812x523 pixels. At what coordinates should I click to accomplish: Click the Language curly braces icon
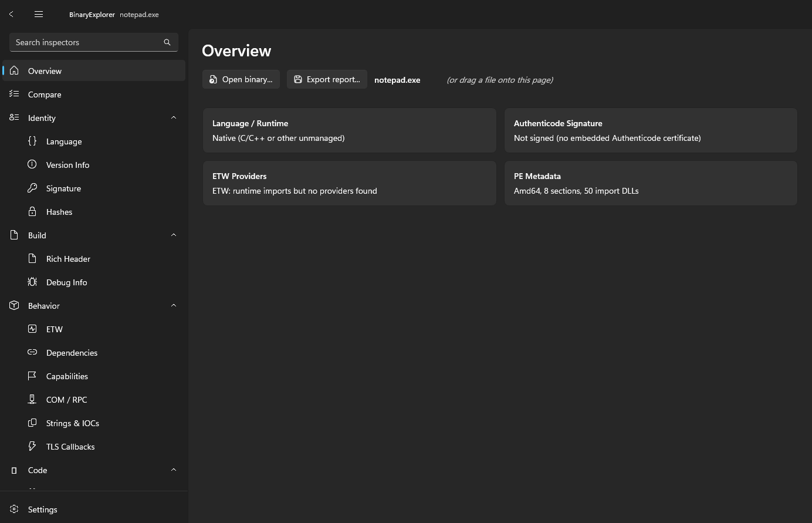point(32,141)
